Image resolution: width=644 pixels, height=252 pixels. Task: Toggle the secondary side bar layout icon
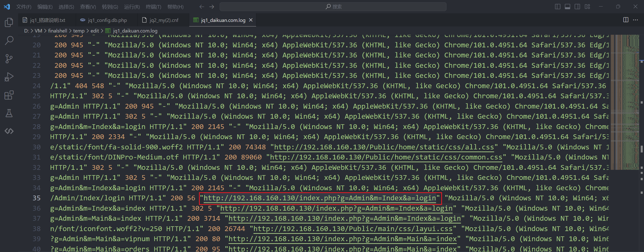click(x=577, y=7)
